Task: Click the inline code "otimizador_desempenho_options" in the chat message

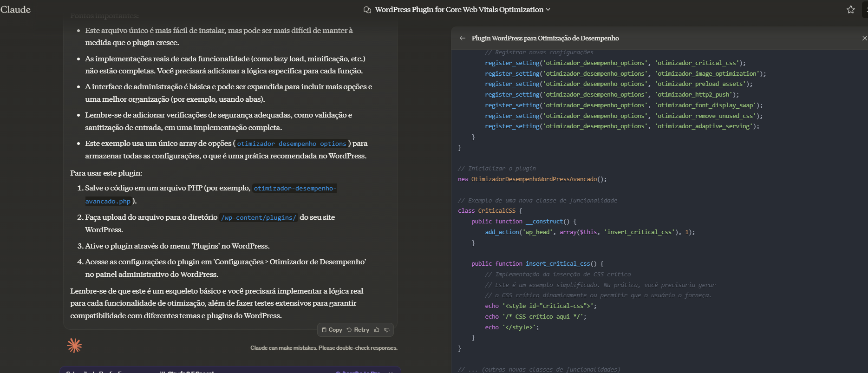Action: tap(292, 144)
